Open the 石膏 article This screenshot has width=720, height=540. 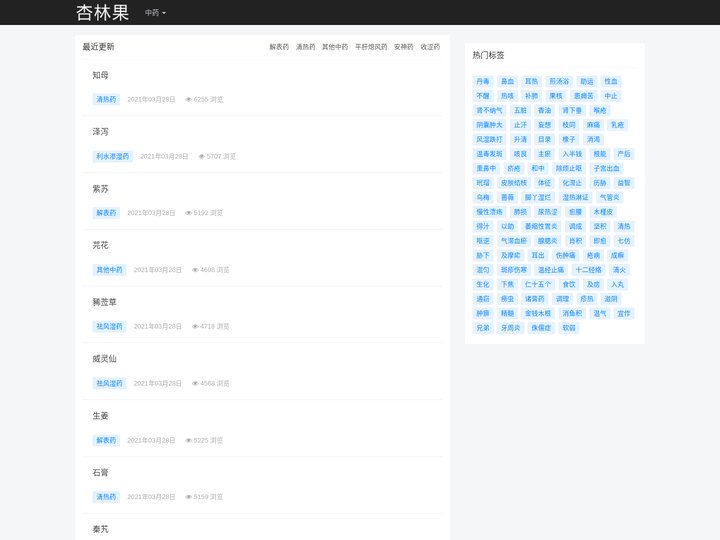(x=101, y=472)
